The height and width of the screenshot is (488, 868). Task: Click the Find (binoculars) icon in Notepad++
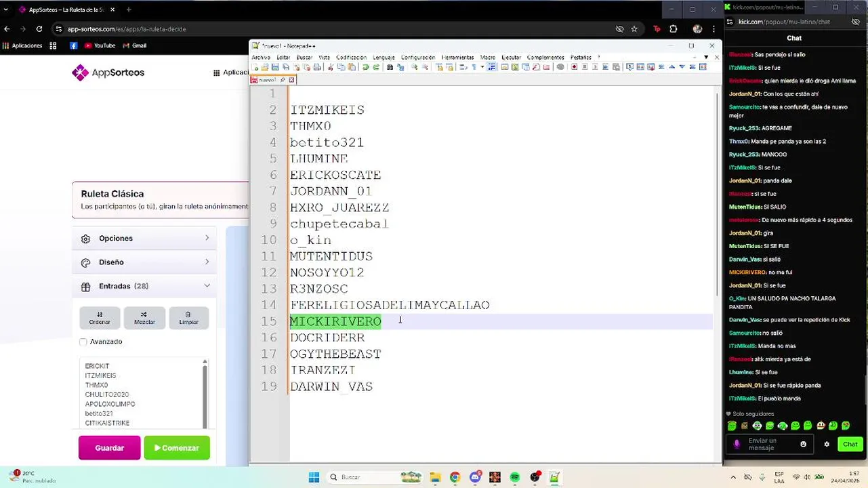click(390, 67)
